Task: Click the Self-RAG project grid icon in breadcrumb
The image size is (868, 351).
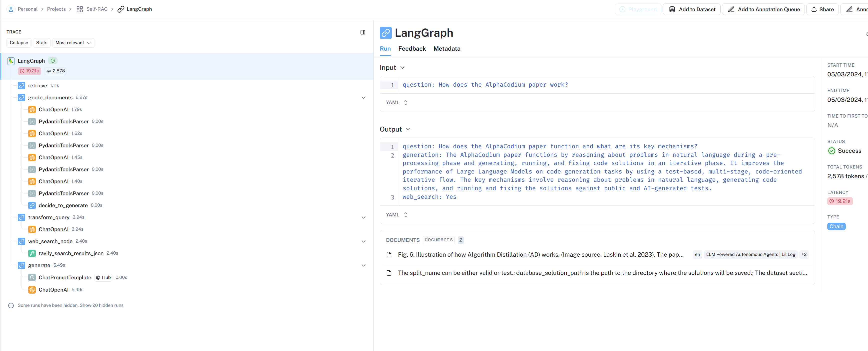Action: coord(79,9)
